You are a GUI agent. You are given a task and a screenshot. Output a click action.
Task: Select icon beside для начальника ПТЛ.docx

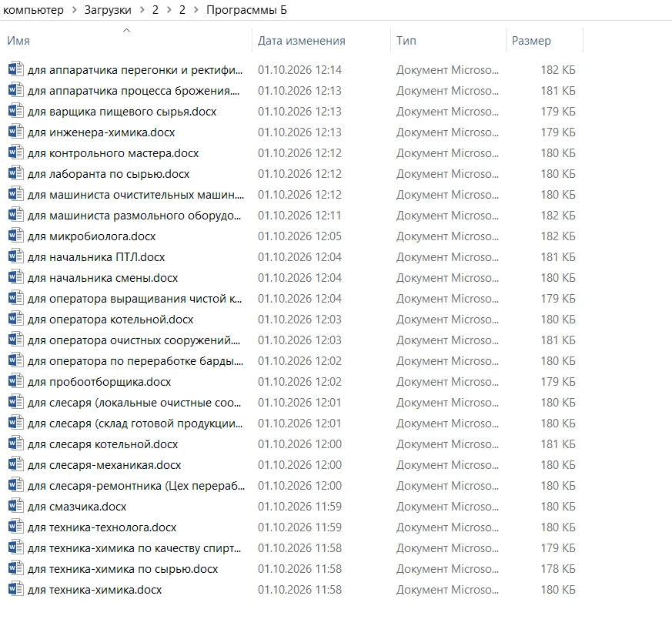point(16,256)
